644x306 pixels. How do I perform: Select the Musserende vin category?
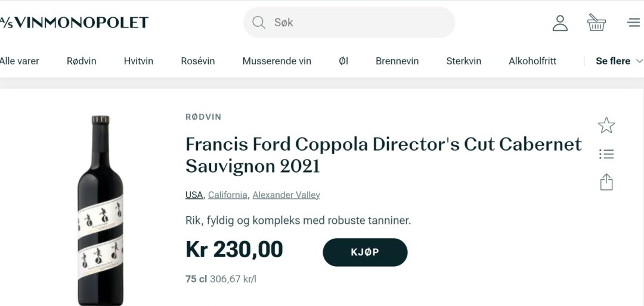(277, 61)
